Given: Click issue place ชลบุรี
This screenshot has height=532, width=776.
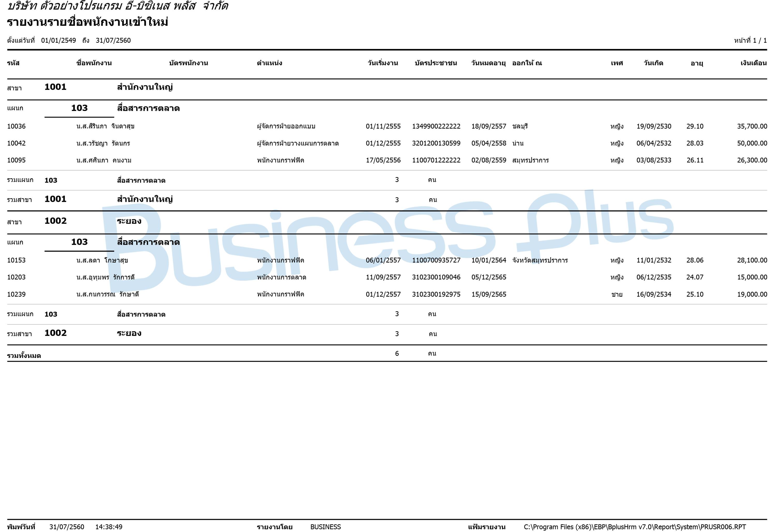Looking at the screenshot, I should click(x=520, y=126).
